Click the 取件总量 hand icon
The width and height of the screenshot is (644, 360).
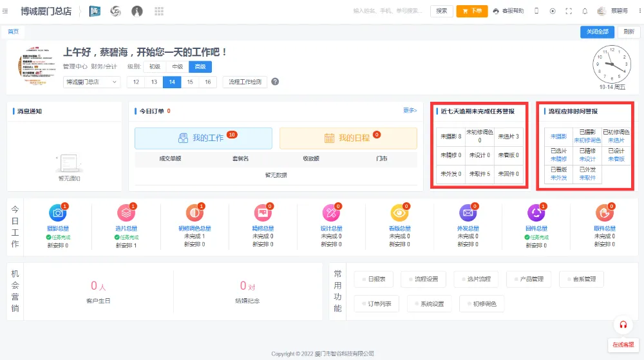[604, 213]
